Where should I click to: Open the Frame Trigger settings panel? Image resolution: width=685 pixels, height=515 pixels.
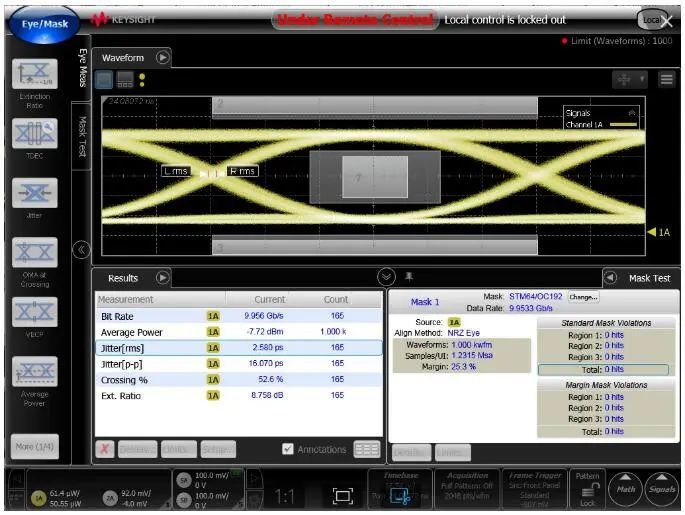coord(535,489)
